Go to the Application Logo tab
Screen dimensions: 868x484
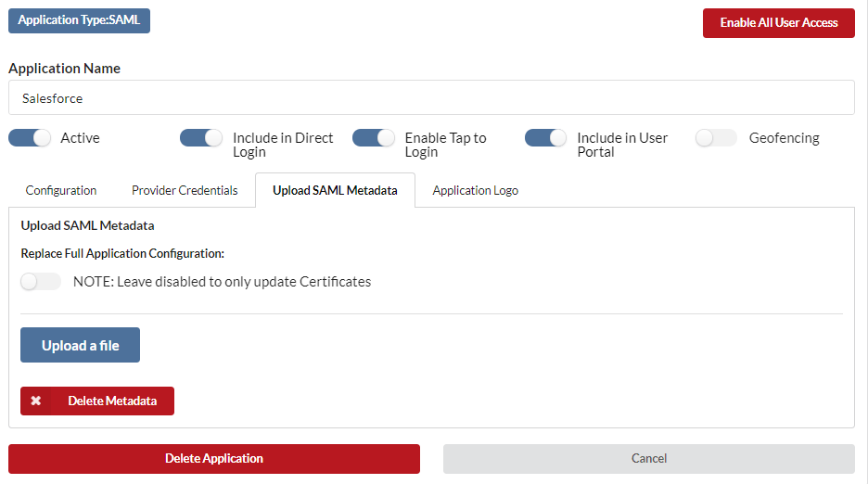pos(475,190)
